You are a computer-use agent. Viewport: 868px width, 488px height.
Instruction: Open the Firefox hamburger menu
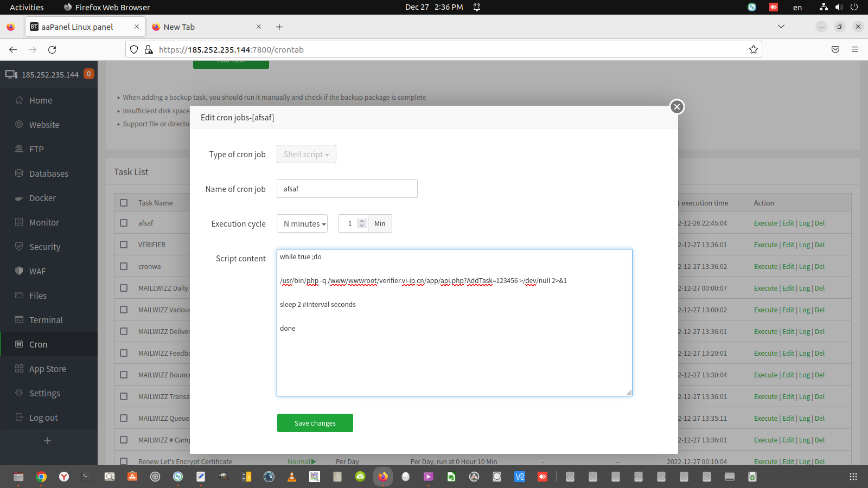855,49
